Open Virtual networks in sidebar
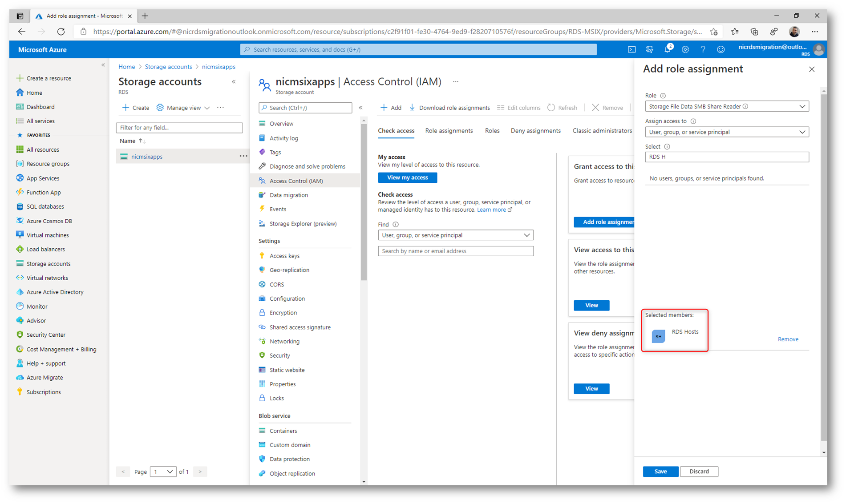This screenshot has width=846, height=504. (42, 278)
